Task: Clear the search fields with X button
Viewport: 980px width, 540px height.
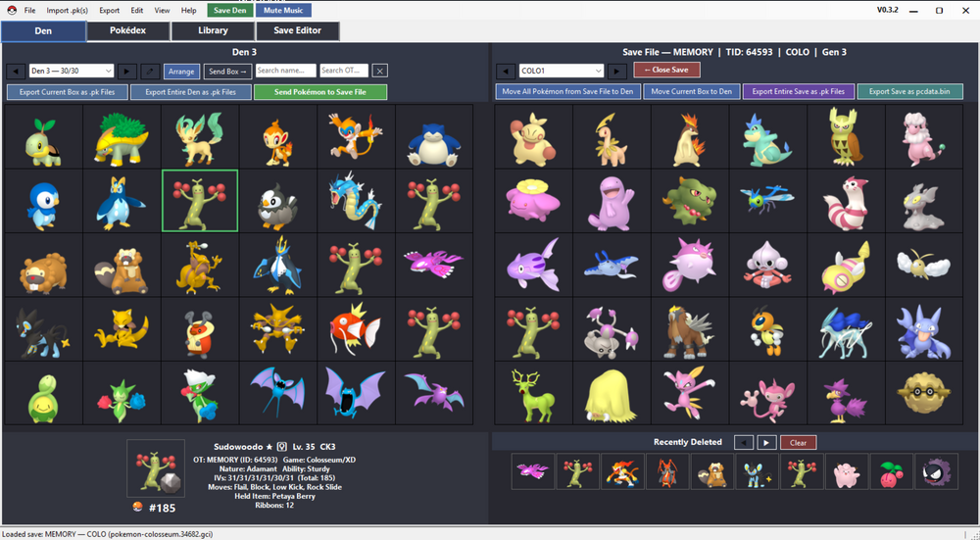Action: pos(380,72)
